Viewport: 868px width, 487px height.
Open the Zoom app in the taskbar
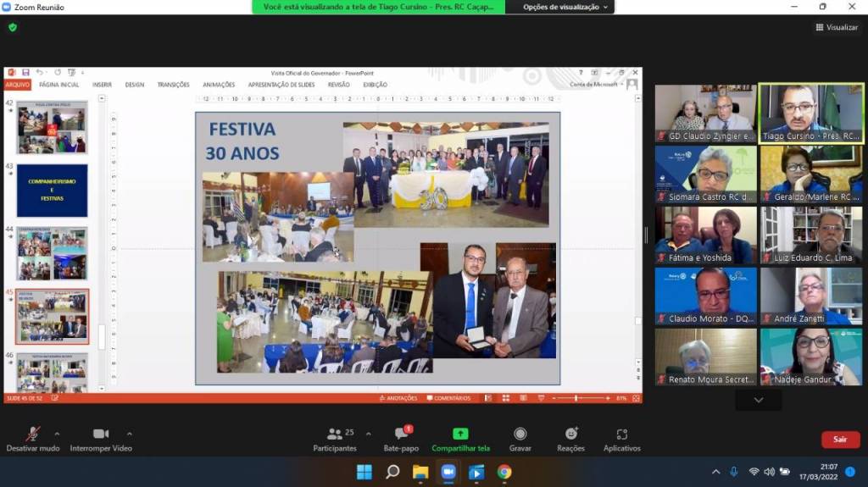coord(448,472)
